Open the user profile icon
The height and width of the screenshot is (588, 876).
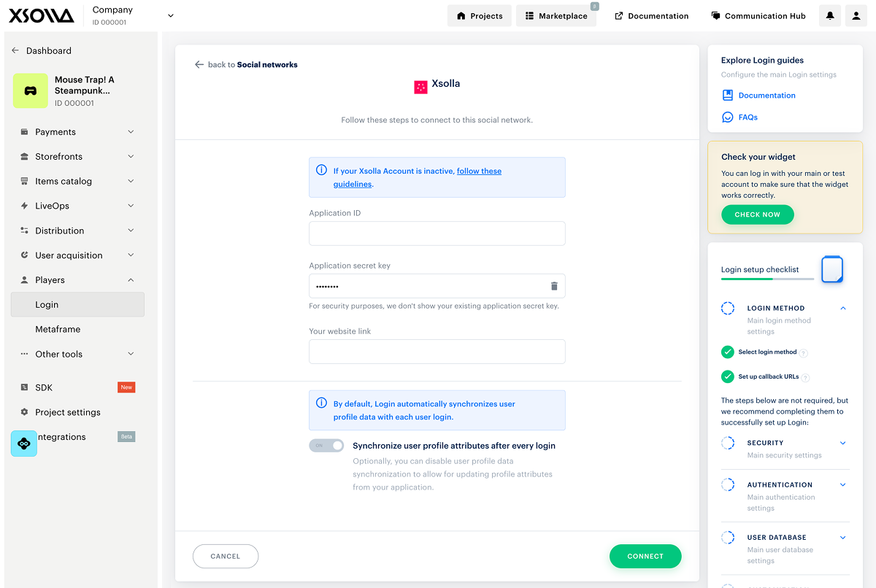(x=856, y=15)
